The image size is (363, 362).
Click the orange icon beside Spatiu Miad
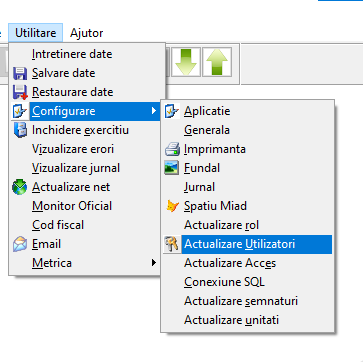[172, 206]
